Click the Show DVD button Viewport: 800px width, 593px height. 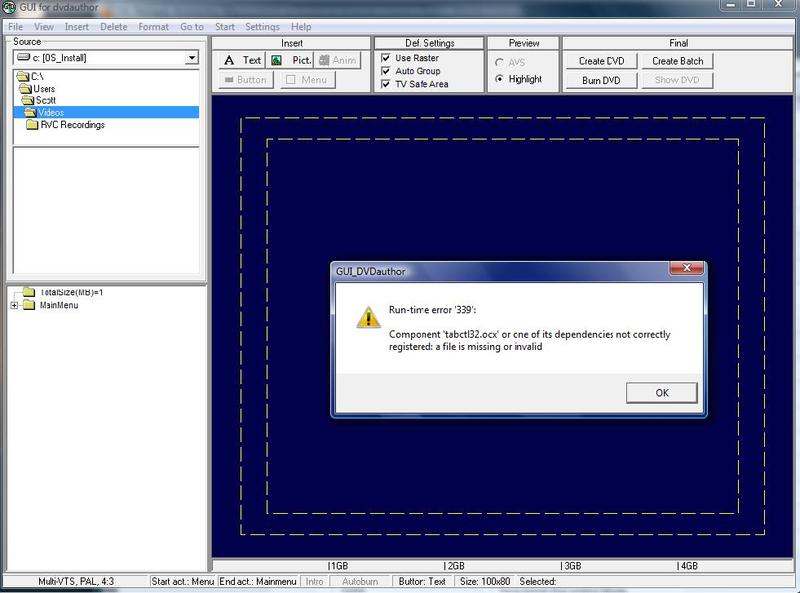[678, 80]
